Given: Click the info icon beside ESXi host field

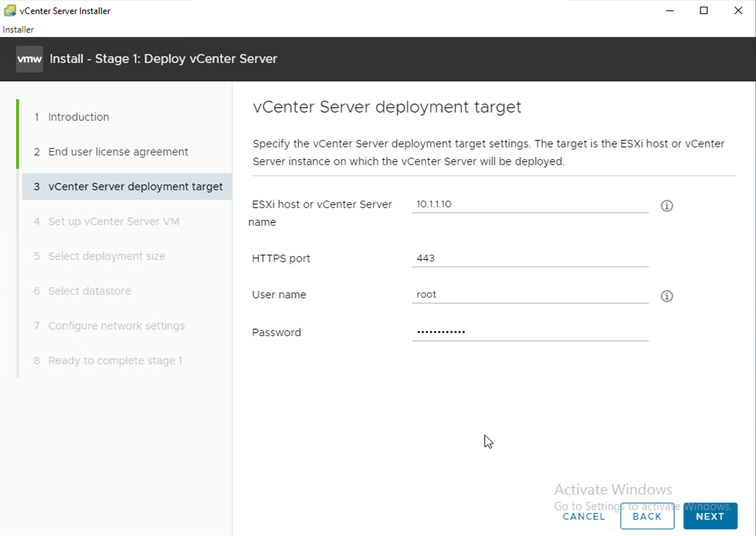Looking at the screenshot, I should 666,206.
